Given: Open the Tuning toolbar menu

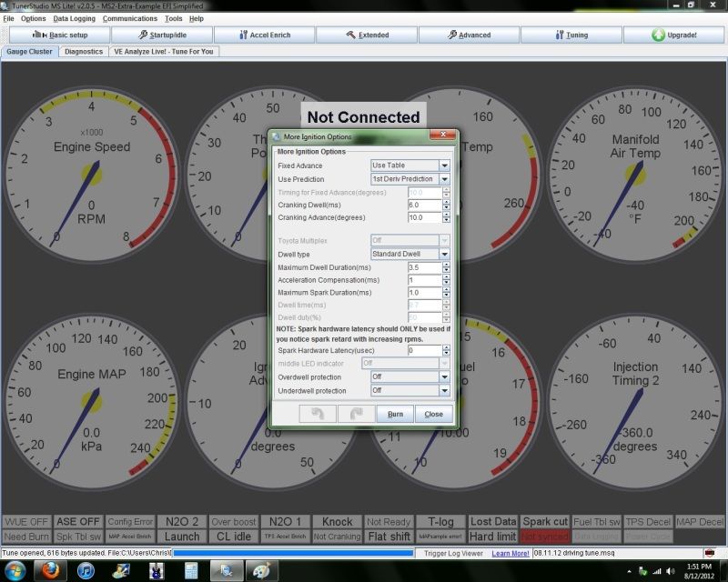Looking at the screenshot, I should pyautogui.click(x=571, y=35).
